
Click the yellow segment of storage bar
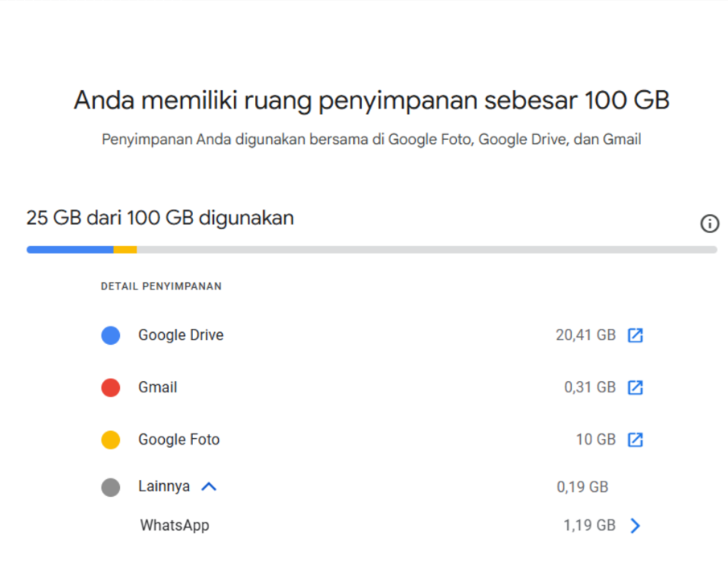point(125,250)
